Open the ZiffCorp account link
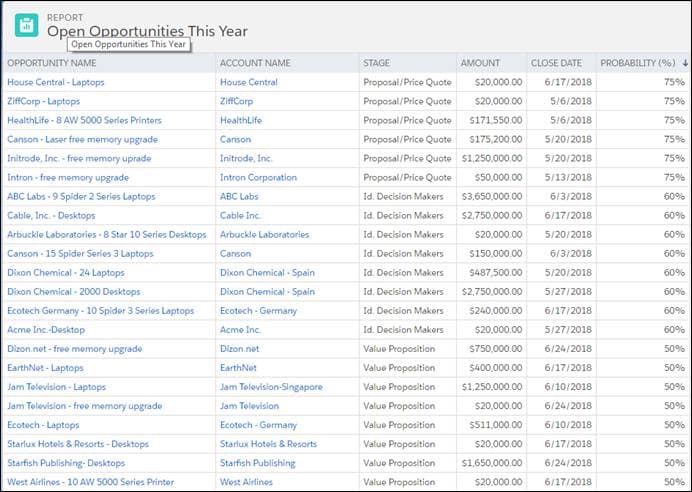 point(236,101)
